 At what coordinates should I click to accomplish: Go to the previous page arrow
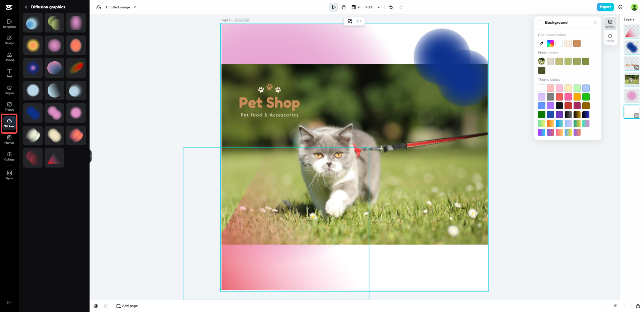[606, 306]
